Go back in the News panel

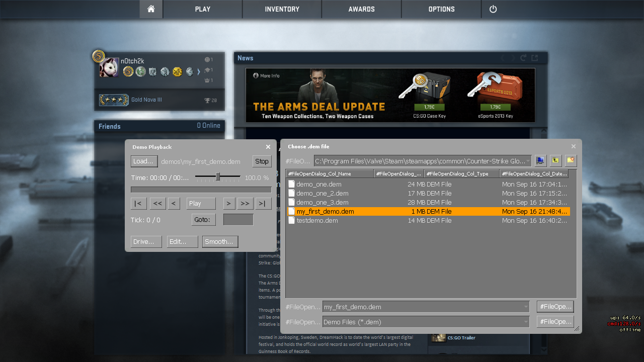pos(503,58)
